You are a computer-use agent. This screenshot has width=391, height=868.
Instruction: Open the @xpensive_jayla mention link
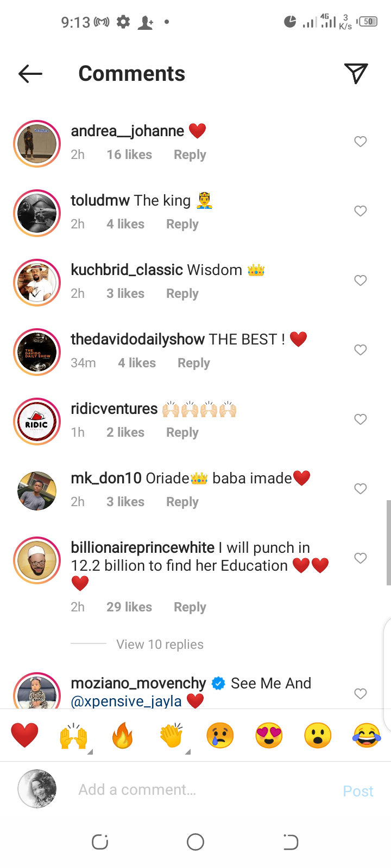127,701
